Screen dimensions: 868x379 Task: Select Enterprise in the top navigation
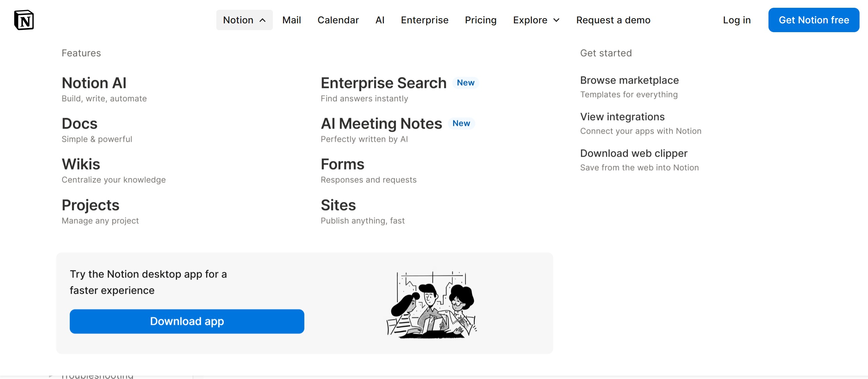425,20
